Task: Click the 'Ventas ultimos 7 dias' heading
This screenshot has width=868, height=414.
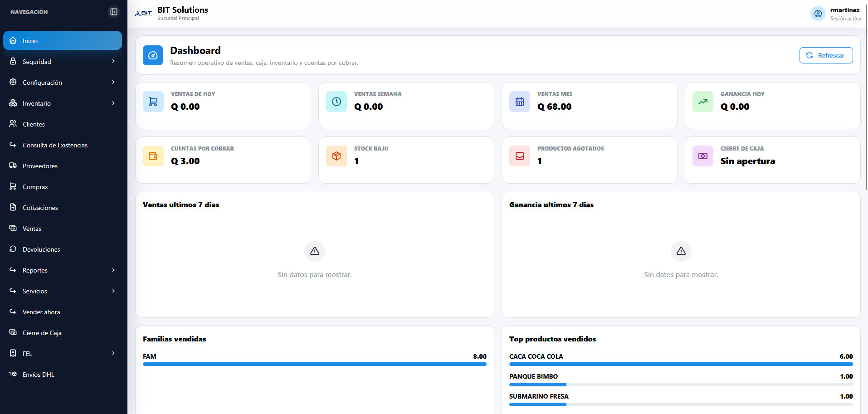Action: 181,205
